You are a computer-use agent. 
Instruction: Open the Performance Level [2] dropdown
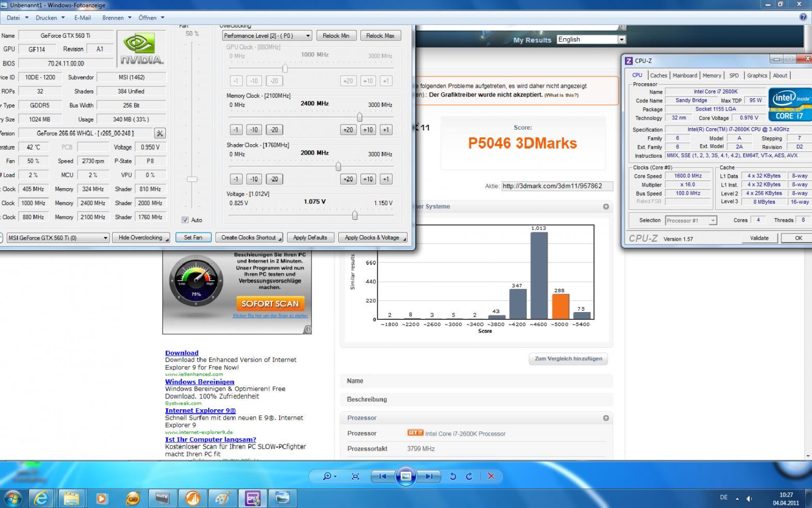(x=267, y=36)
